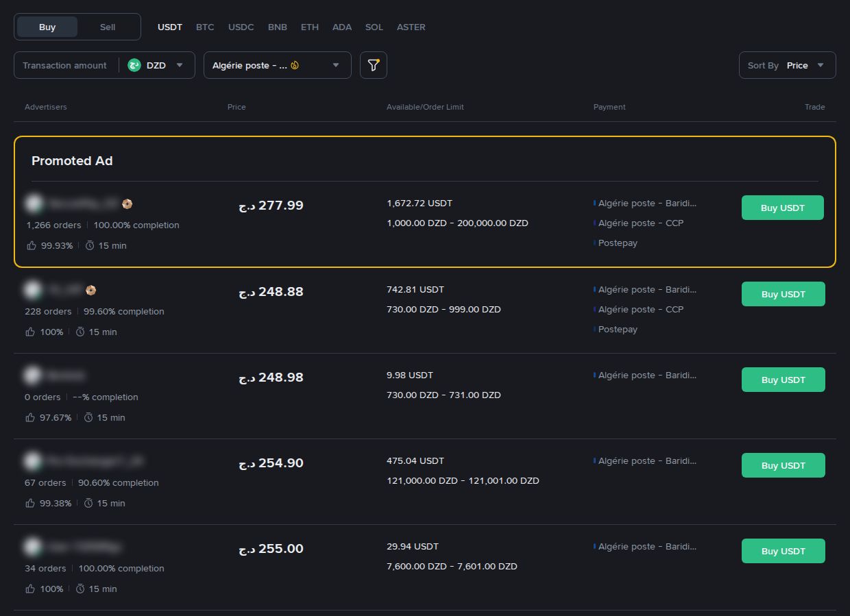Screen dimensions: 850x616
Task: Click timer icon in the 0 orders row
Action: pyautogui.click(x=88, y=417)
